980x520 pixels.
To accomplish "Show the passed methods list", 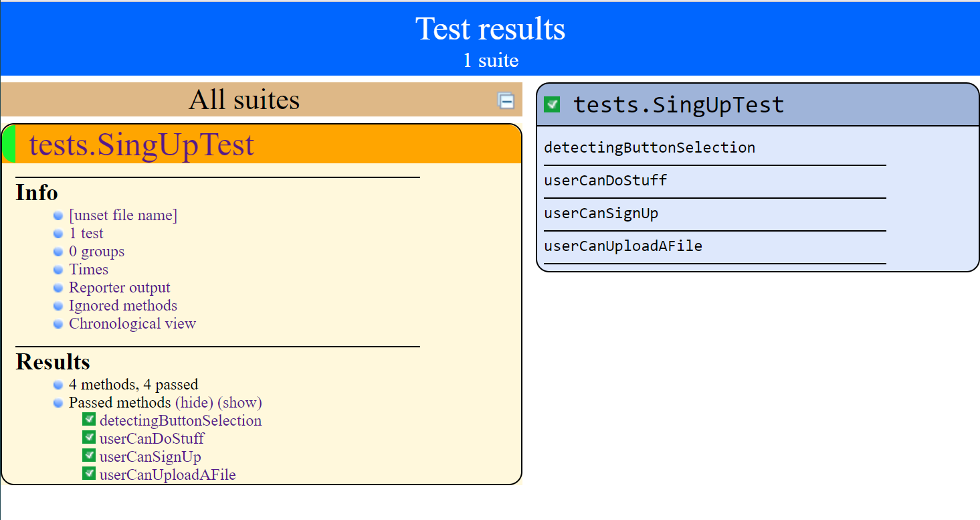I will [x=239, y=403].
